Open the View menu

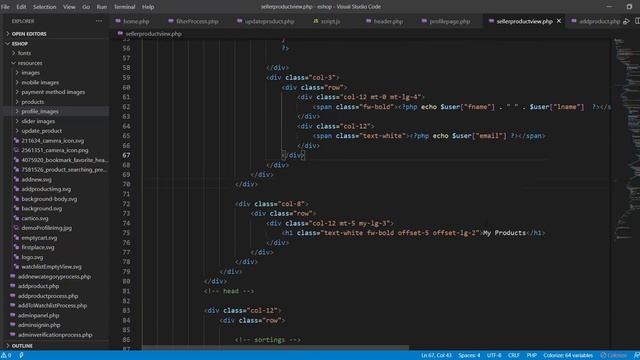(x=69, y=7)
